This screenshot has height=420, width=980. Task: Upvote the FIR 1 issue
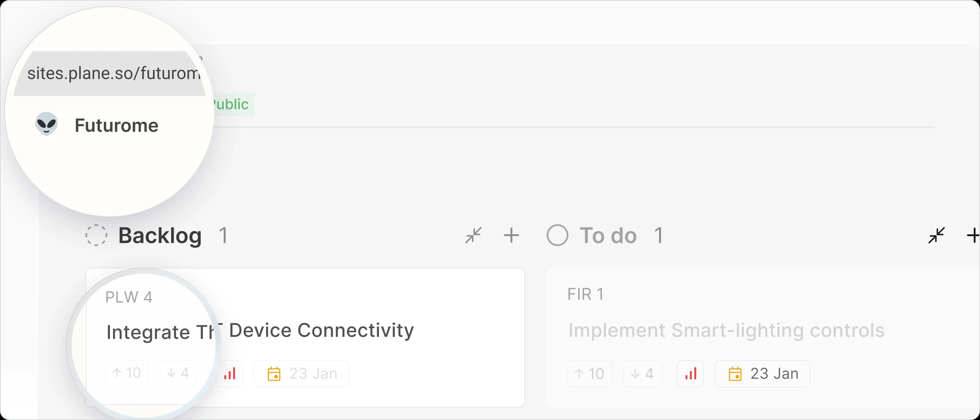point(589,374)
